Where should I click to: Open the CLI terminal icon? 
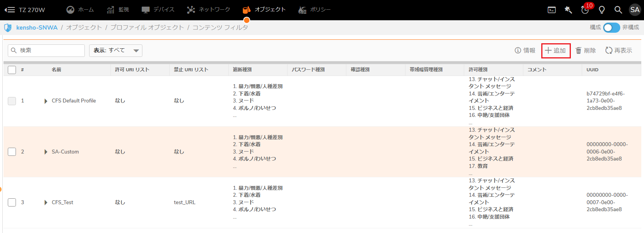pos(551,10)
